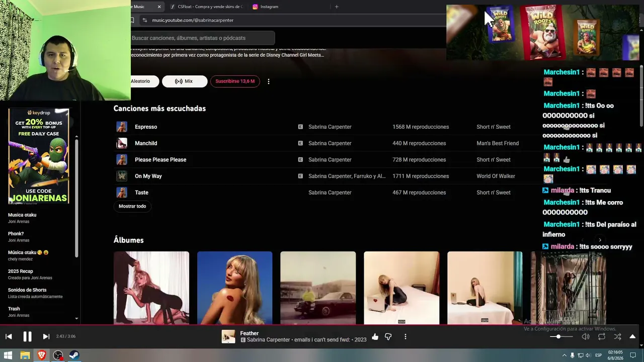Image resolution: width=644 pixels, height=362 pixels.
Task: Select the song title Taste
Action: pos(141,193)
